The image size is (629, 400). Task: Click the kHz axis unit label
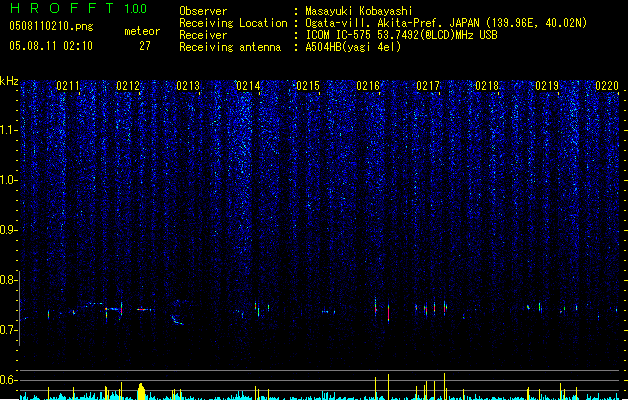tap(9, 81)
